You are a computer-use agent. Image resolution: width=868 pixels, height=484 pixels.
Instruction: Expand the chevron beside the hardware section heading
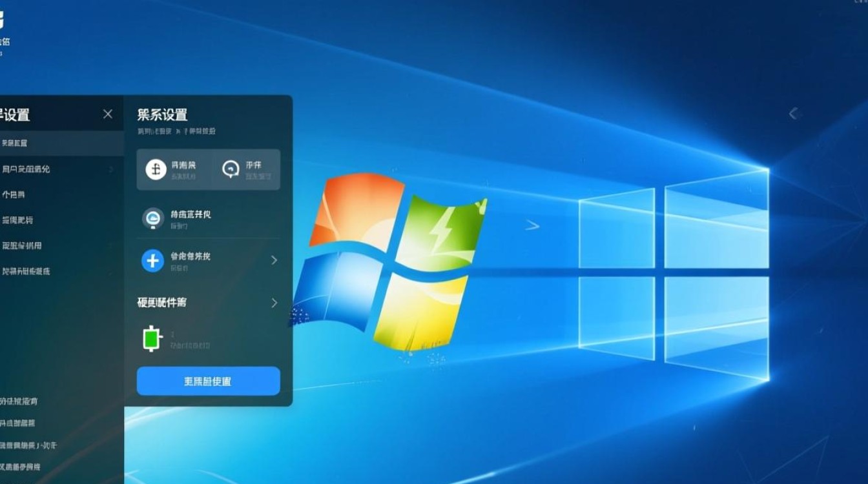274,303
